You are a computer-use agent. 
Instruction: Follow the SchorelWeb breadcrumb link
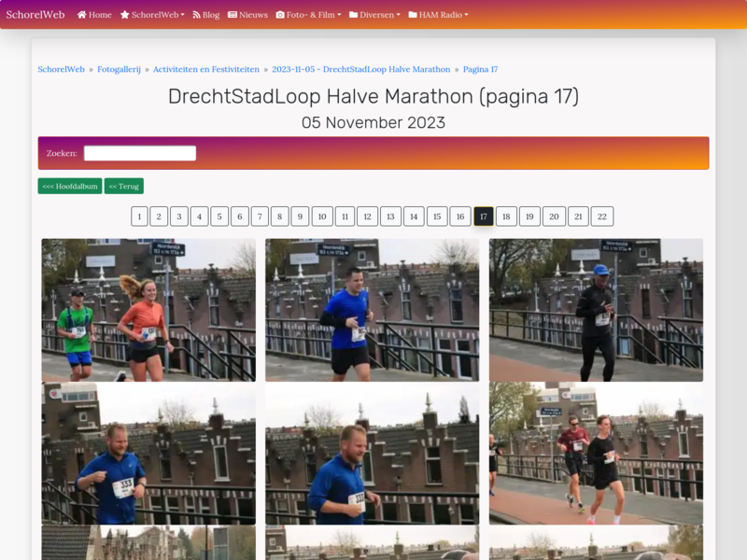[x=61, y=69]
